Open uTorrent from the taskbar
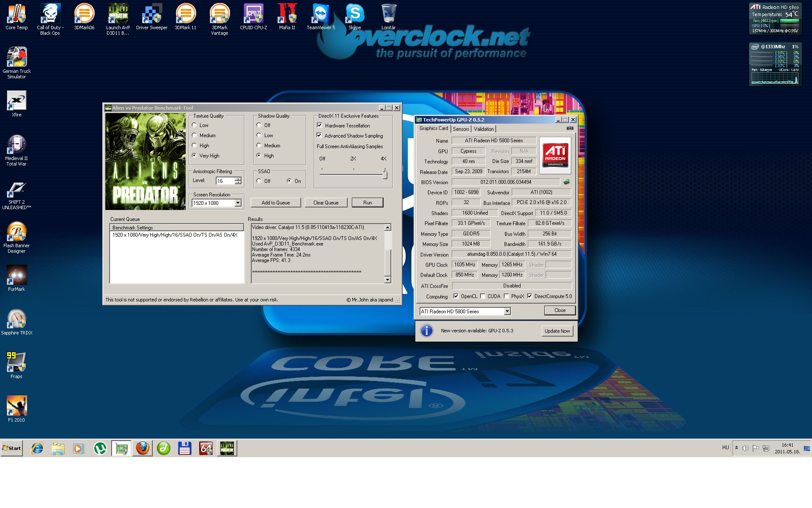The width and height of the screenshot is (812, 508). [100, 448]
